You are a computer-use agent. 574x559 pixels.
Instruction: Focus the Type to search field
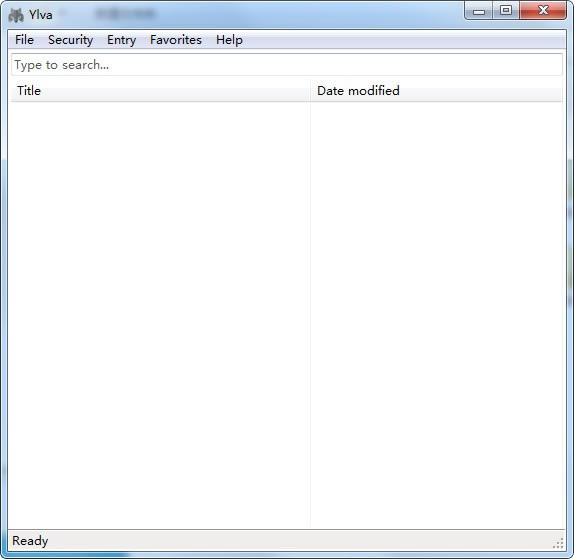click(287, 65)
